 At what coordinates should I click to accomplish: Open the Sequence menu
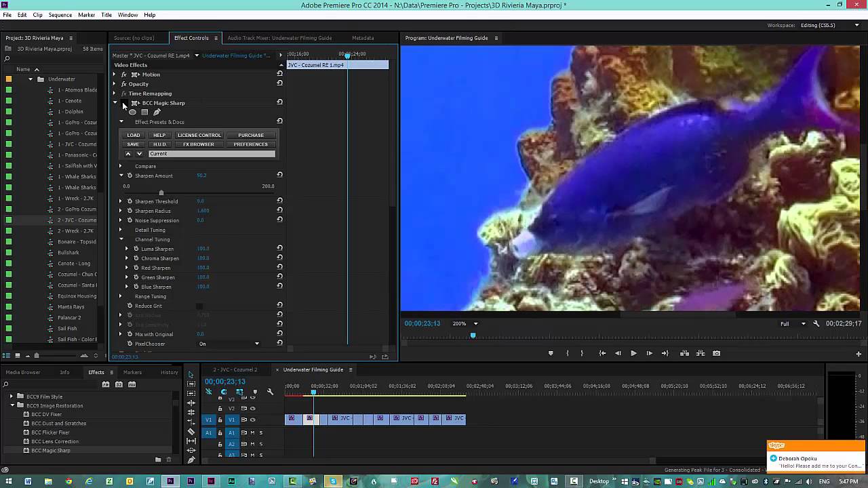60,15
